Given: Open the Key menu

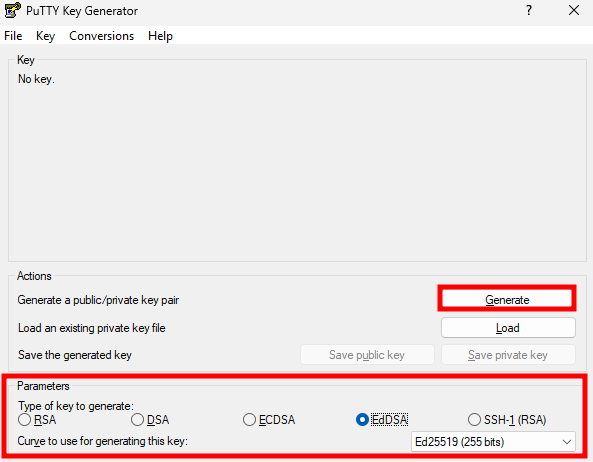Looking at the screenshot, I should [45, 36].
